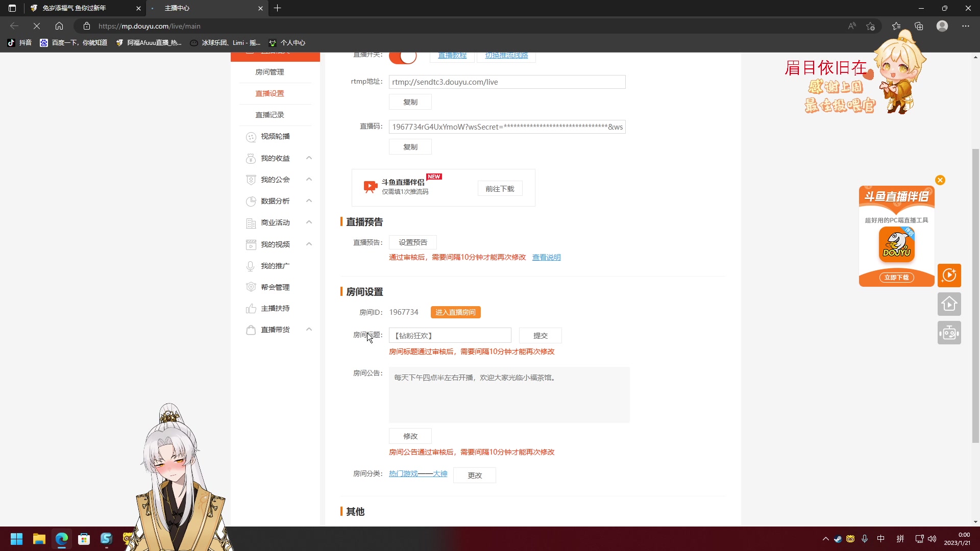Image resolution: width=980 pixels, height=551 pixels.
Task: Open a new browser tab
Action: pyautogui.click(x=277, y=8)
